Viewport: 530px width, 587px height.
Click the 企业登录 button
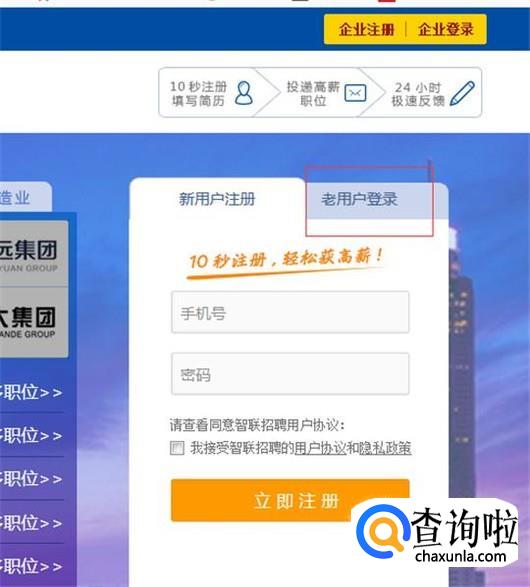tap(445, 29)
